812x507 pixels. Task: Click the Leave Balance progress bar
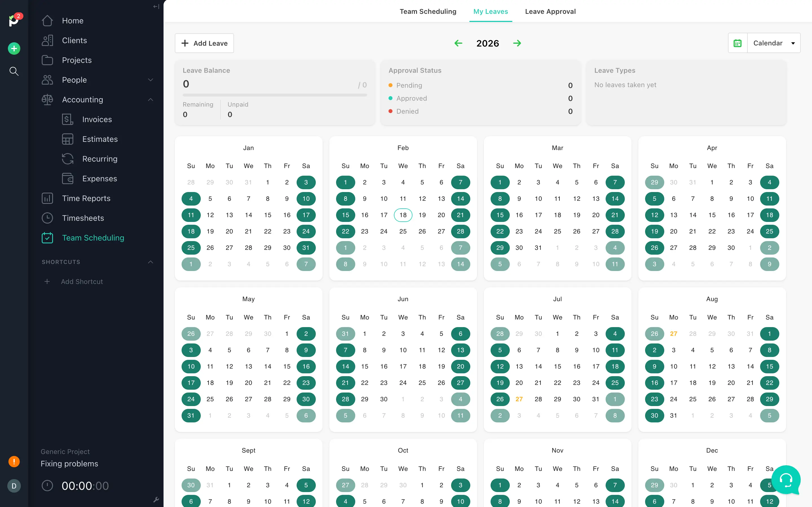click(x=275, y=95)
